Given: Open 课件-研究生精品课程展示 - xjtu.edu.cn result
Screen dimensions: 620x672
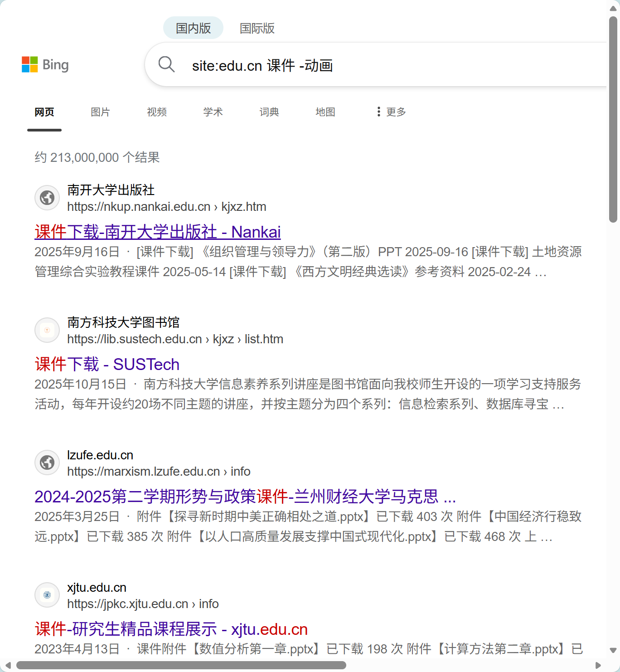Looking at the screenshot, I should pyautogui.click(x=171, y=629).
